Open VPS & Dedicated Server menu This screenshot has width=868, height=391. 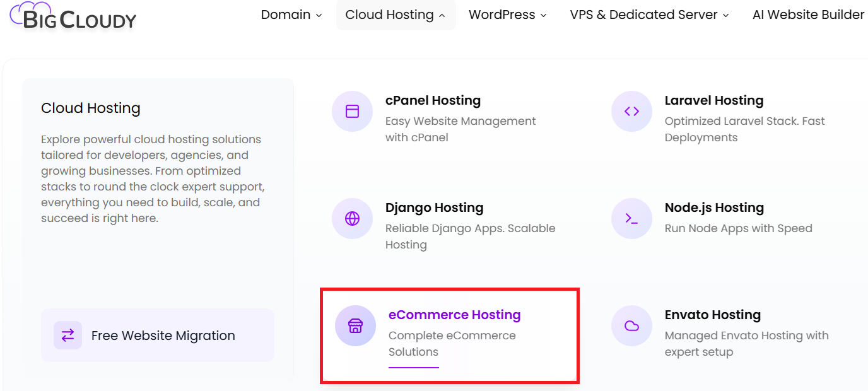click(x=650, y=15)
